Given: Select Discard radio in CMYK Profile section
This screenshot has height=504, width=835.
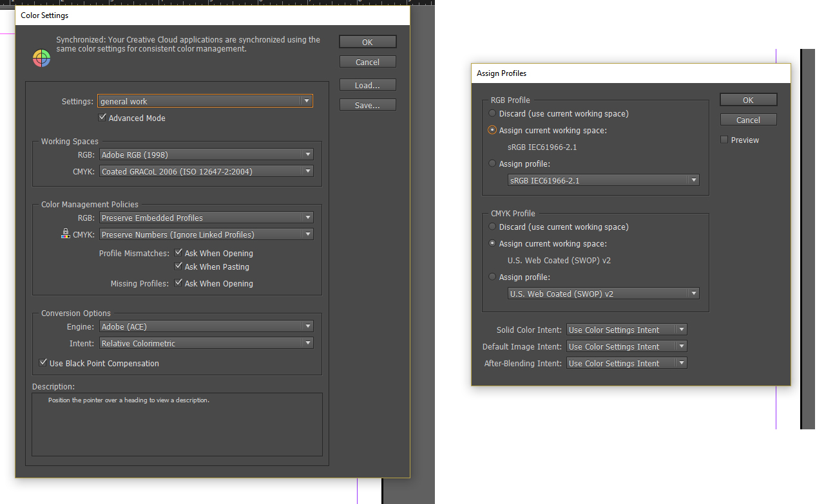Looking at the screenshot, I should pyautogui.click(x=492, y=227).
